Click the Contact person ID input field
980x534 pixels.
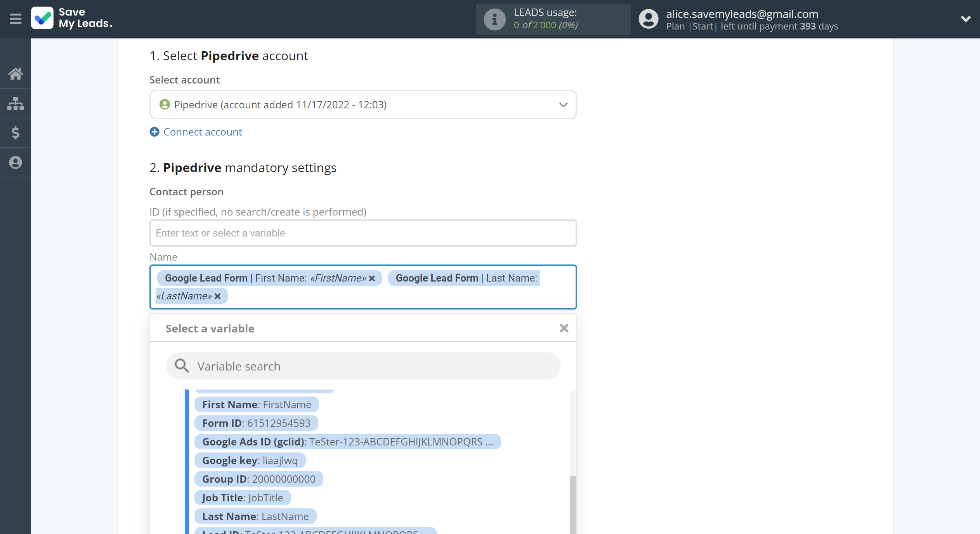pyautogui.click(x=363, y=233)
